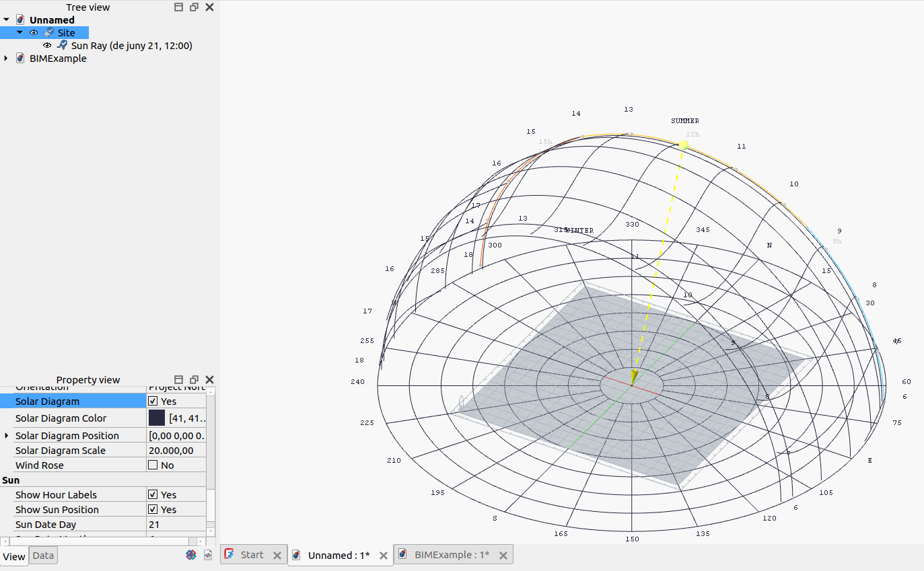Screen dimensions: 924x571
Task: Toggle visibility eye of Site
Action: tap(34, 33)
